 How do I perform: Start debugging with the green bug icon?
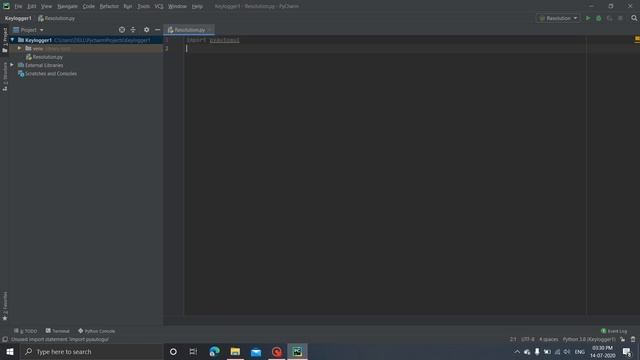(x=599, y=18)
